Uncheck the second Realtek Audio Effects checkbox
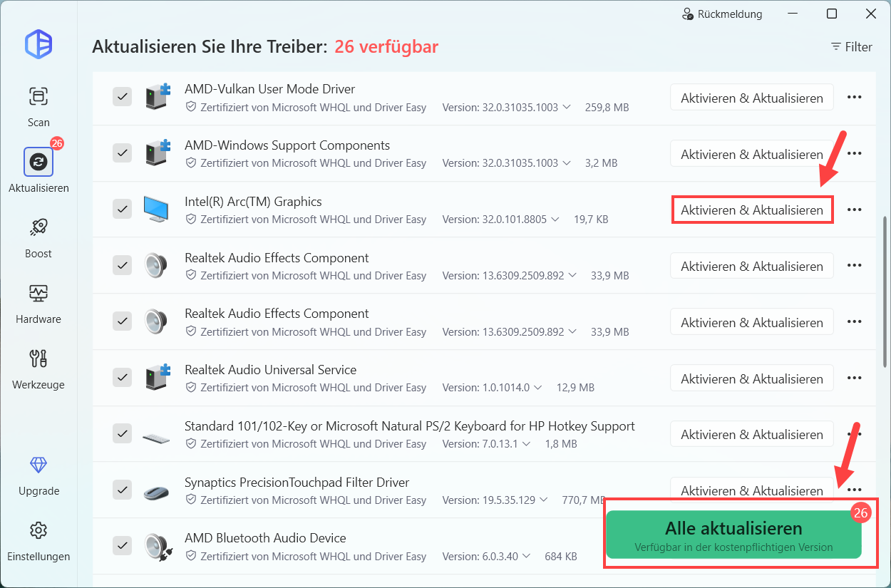The height and width of the screenshot is (588, 891). coord(123,321)
